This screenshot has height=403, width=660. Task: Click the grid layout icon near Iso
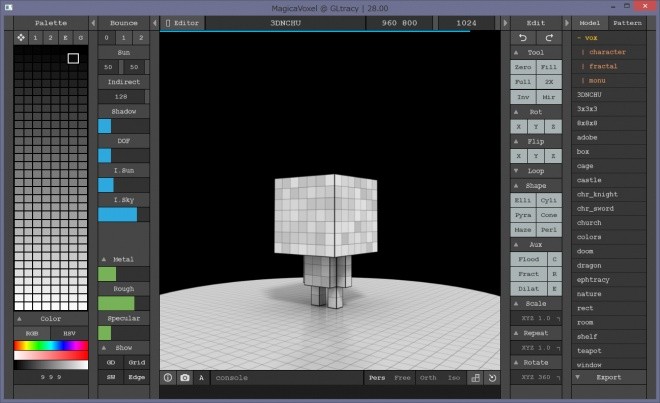475,378
